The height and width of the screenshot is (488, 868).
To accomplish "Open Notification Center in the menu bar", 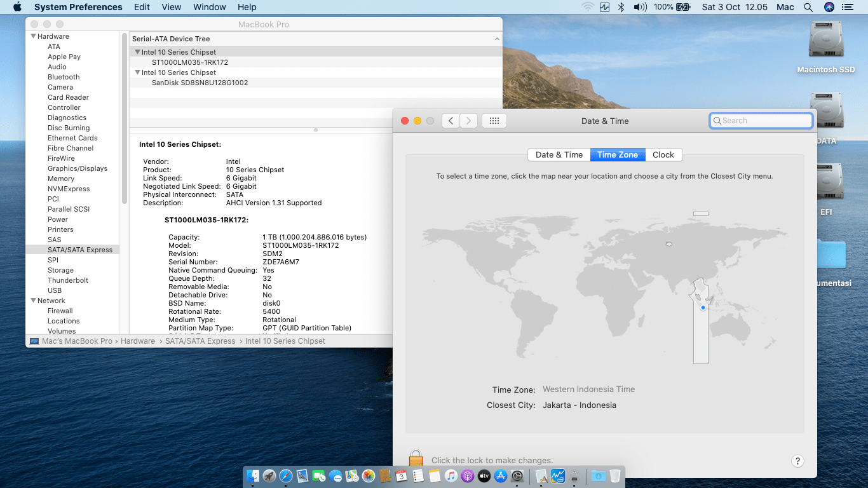I will point(848,7).
